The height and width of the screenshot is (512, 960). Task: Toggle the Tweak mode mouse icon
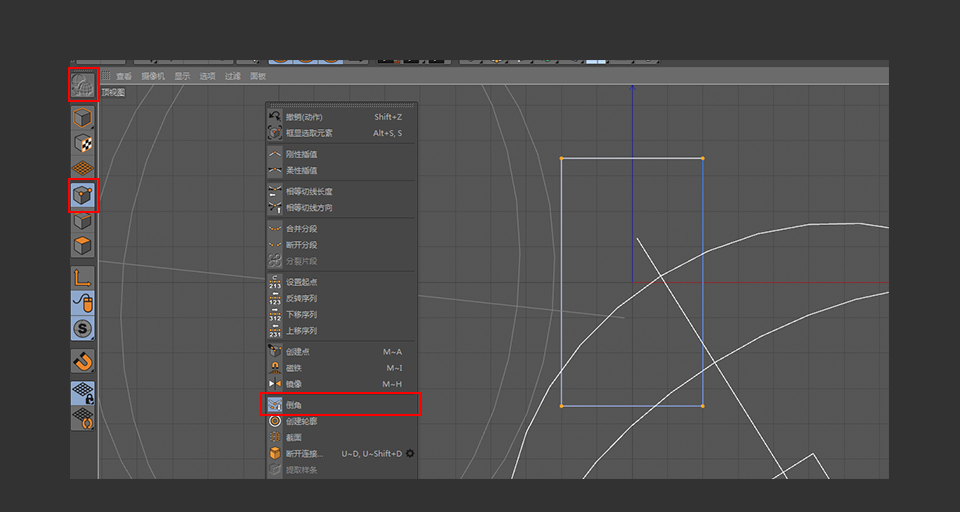84,303
